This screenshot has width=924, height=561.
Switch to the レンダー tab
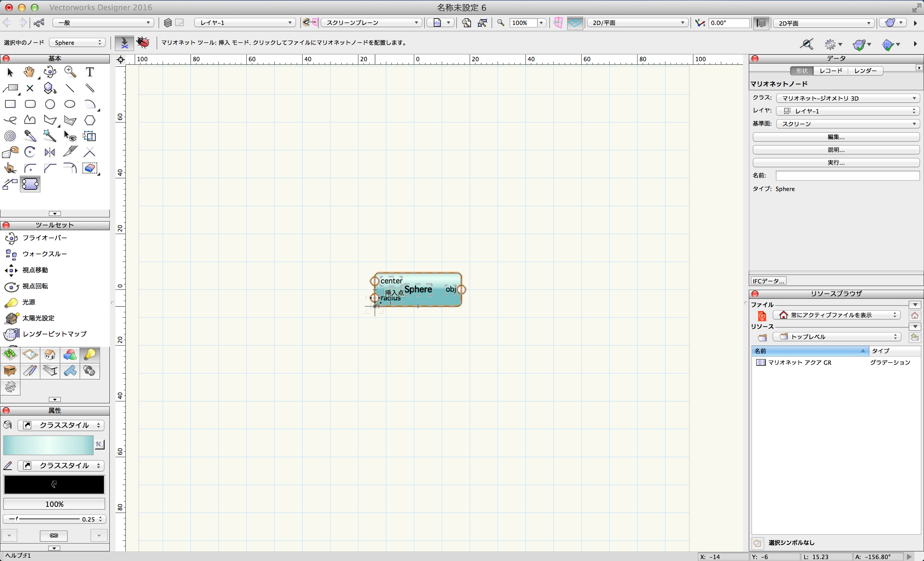coord(865,71)
